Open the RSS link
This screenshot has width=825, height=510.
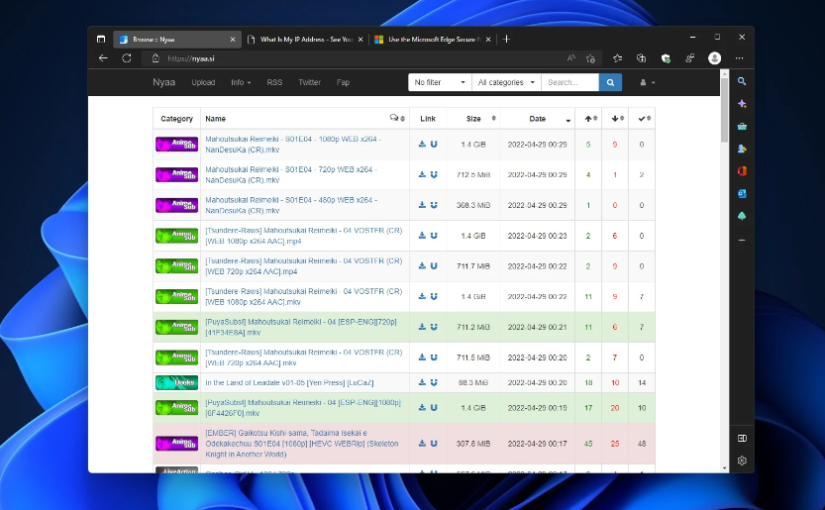[x=274, y=83]
